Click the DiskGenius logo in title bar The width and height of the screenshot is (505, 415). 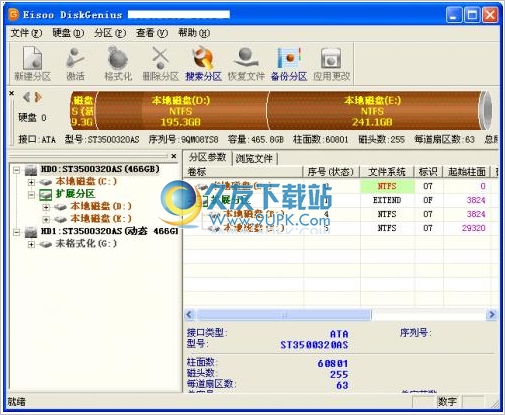(x=14, y=15)
